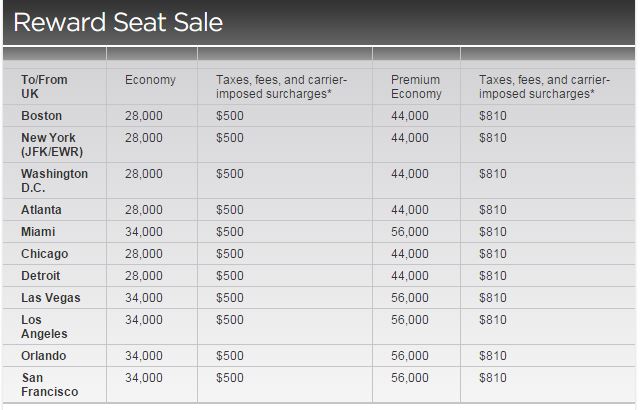This screenshot has width=643, height=410.
Task: Select the Miami destination cell
Action: (38, 232)
